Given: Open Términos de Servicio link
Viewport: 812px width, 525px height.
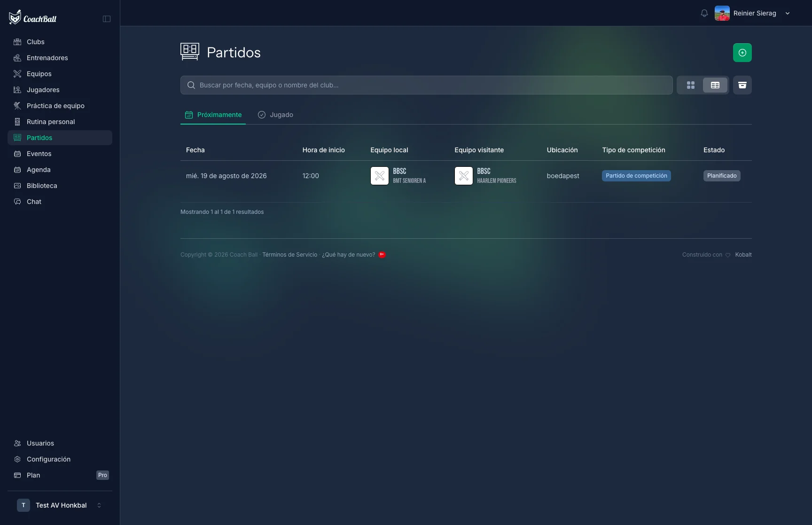Looking at the screenshot, I should [x=289, y=255].
